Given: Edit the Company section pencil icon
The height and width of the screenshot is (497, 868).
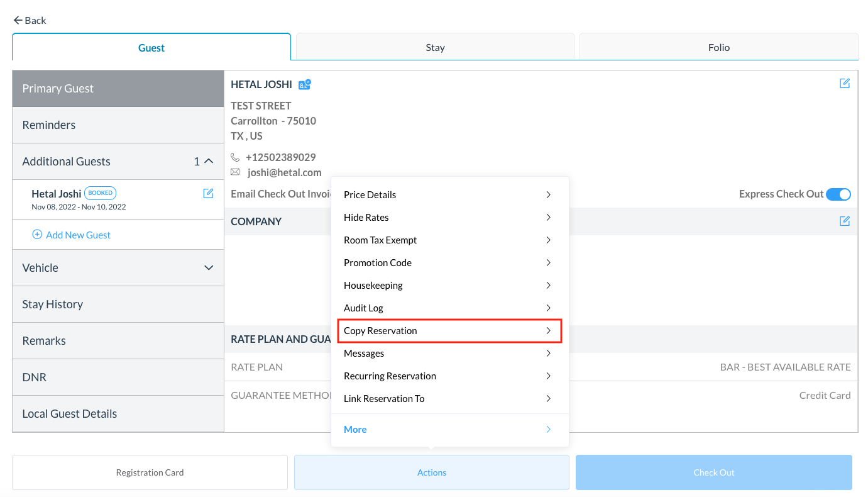Looking at the screenshot, I should coord(845,221).
